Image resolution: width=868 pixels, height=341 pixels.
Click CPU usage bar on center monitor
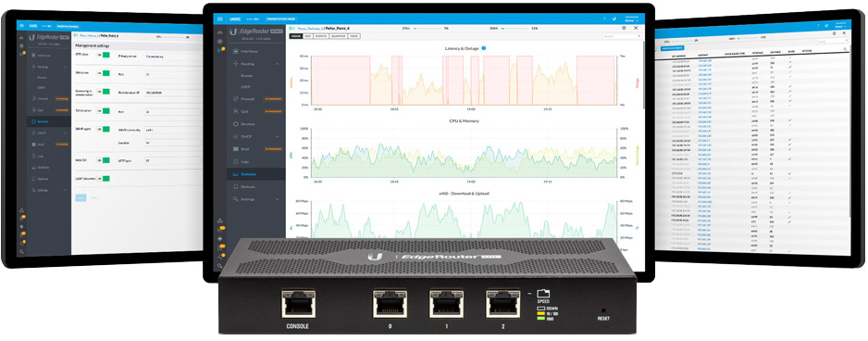tap(428, 29)
